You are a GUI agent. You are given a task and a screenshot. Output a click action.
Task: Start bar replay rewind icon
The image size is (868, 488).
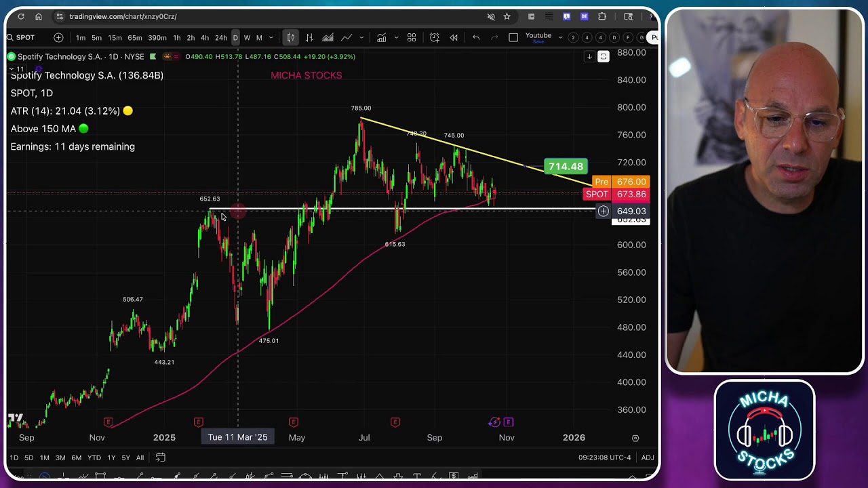454,37
